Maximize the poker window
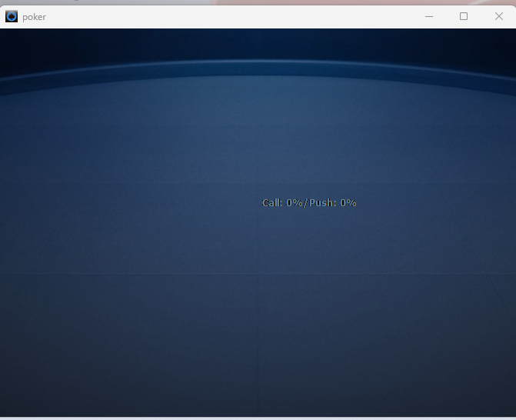Screen dimensions: 516x420 (x=464, y=16)
